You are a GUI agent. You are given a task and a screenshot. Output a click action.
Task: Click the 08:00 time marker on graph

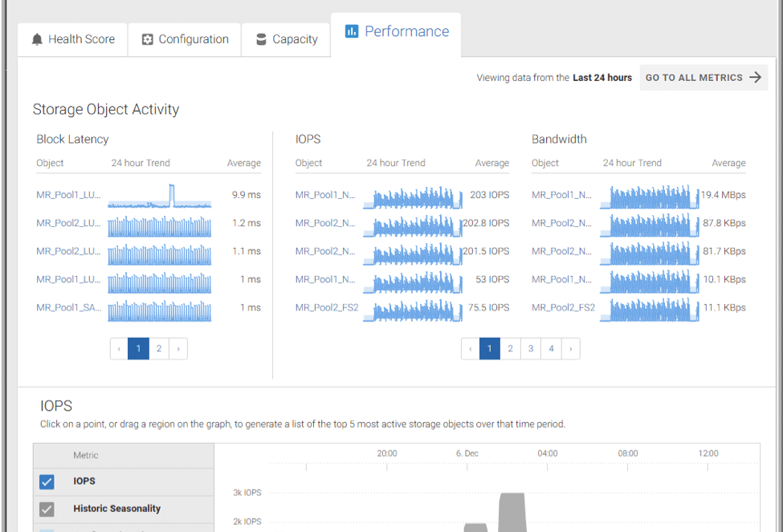628,453
